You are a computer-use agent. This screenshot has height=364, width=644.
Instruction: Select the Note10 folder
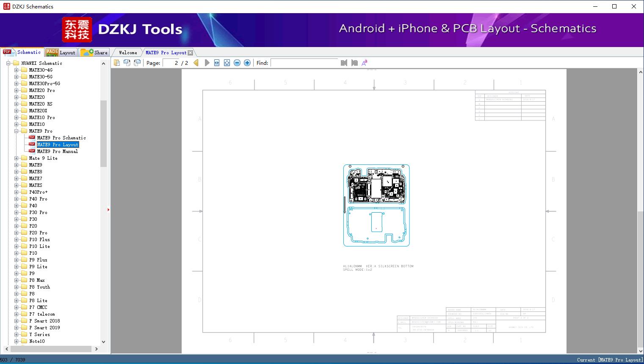[x=37, y=341]
